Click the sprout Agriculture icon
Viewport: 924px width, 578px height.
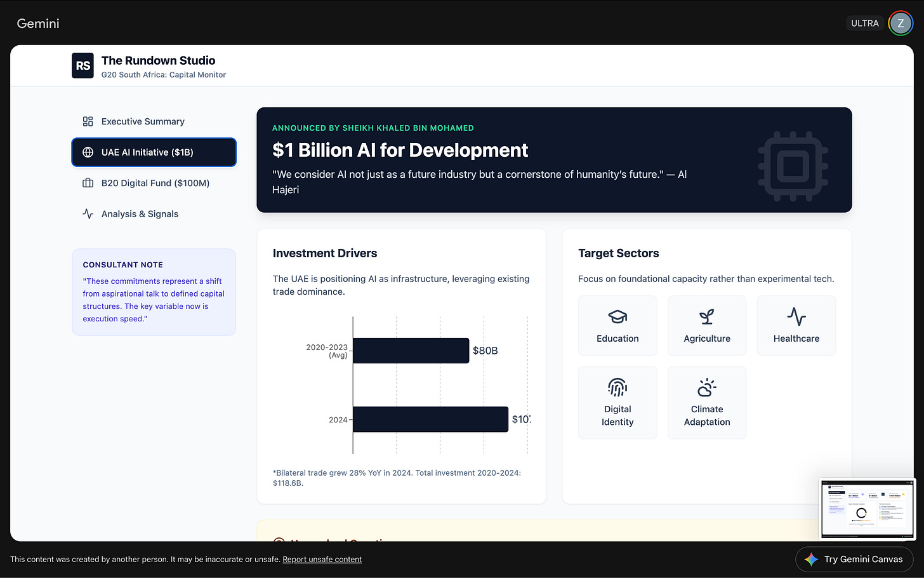707,316
